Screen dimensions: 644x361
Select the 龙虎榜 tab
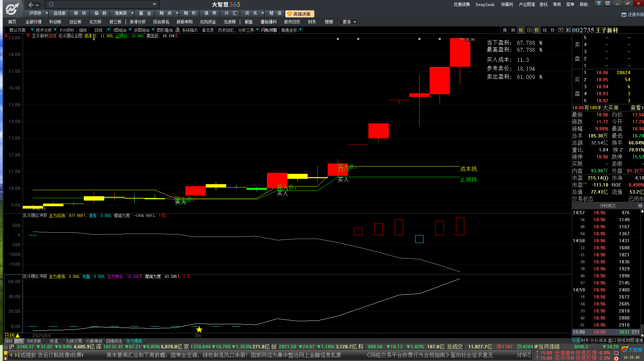[229, 22]
